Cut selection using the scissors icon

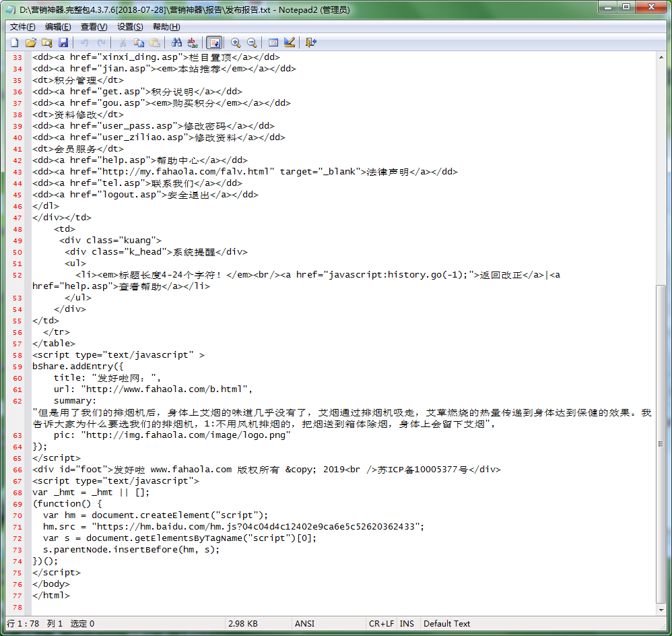125,42
